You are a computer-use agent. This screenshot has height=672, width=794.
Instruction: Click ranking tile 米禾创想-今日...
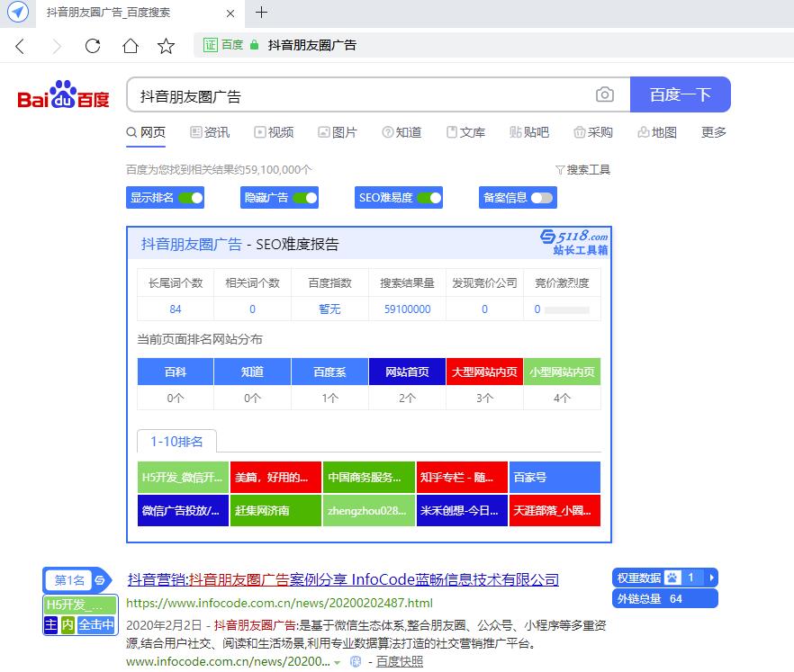click(462, 511)
